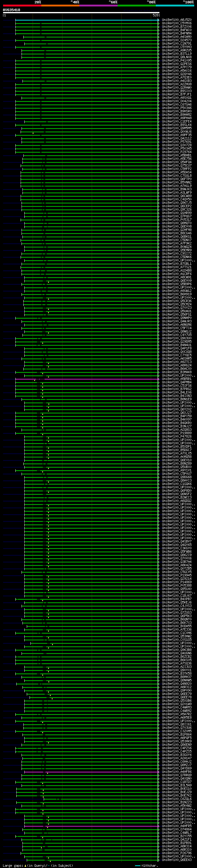The width and height of the screenshot is (197, 868).
Task: Click the purple ~60% identity color segment
Action: tap(99, 6)
